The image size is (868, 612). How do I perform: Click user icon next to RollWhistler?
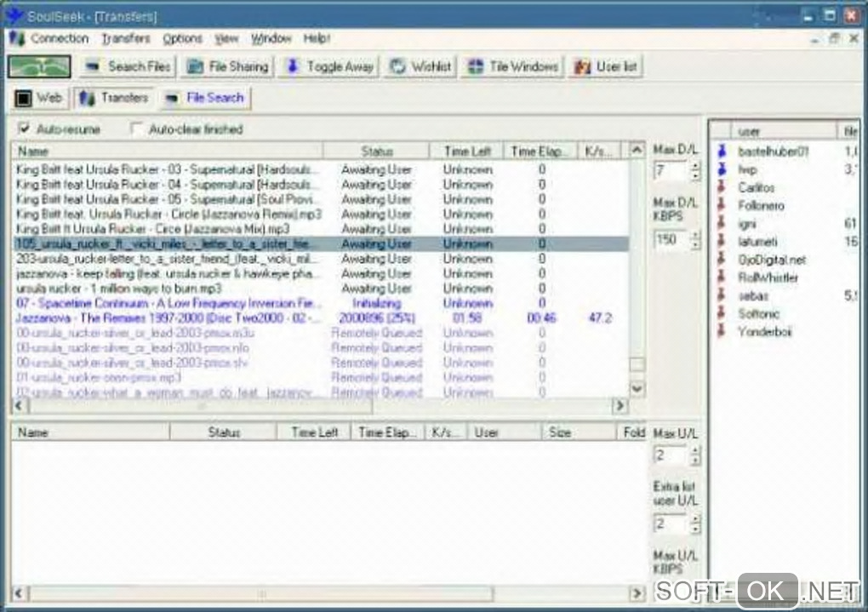click(x=722, y=277)
